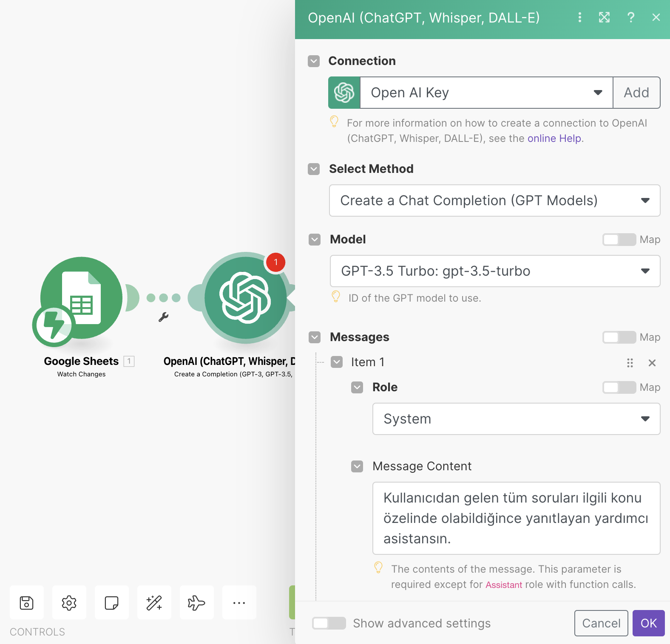
Task: Expand the module panel to full screen
Action: (x=605, y=17)
